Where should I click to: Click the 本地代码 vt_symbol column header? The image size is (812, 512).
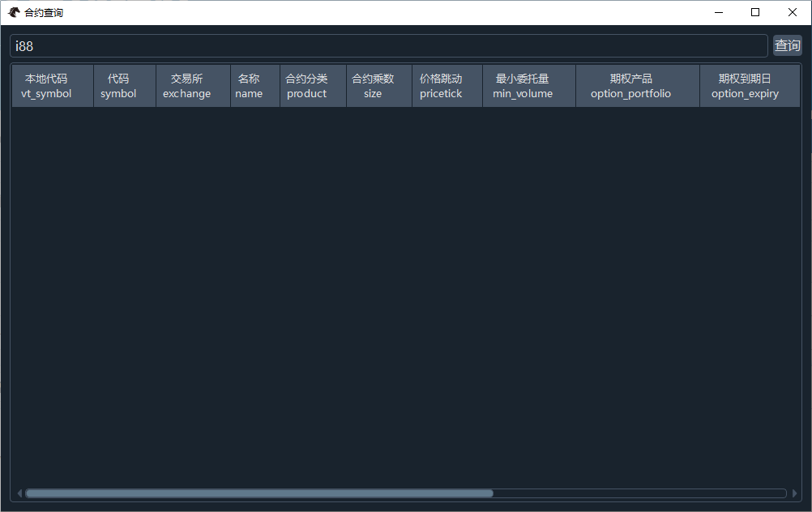pyautogui.click(x=46, y=86)
